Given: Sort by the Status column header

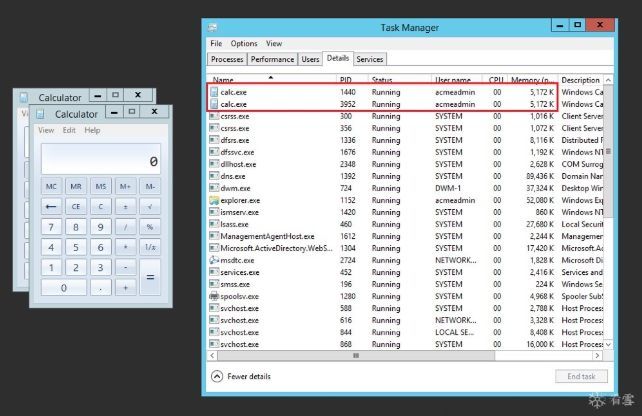Looking at the screenshot, I should click(x=400, y=79).
